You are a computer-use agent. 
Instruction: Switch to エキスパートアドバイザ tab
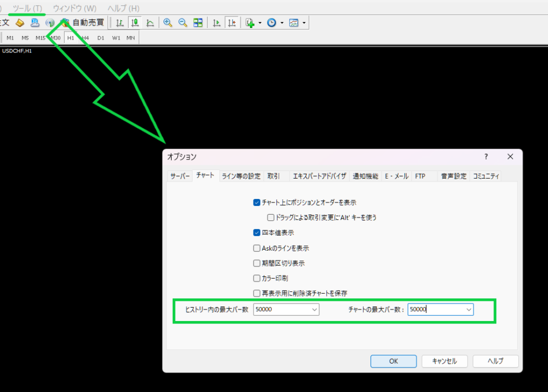[319, 176]
